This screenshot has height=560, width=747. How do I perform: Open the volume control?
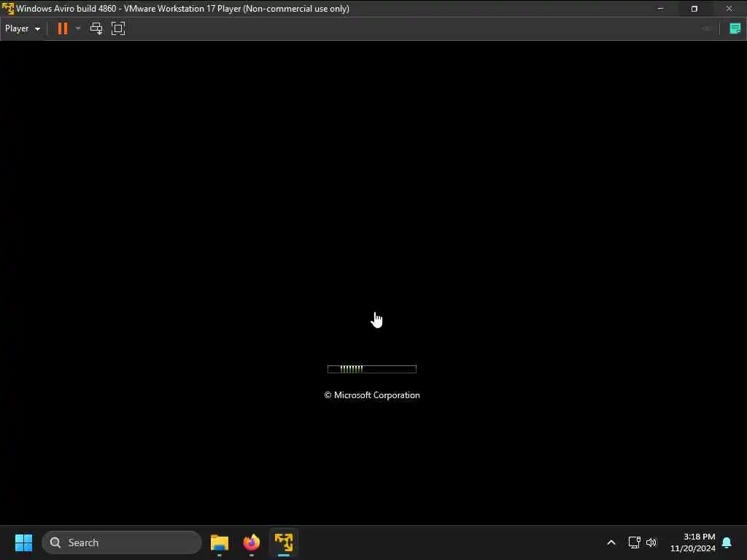click(651, 542)
